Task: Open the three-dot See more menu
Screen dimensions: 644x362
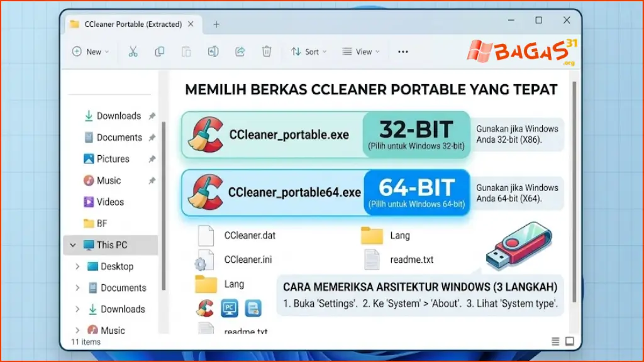Action: 403,52
